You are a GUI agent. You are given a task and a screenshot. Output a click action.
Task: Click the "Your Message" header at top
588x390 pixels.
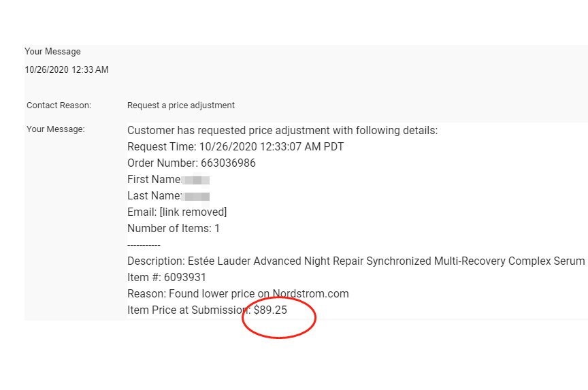tap(52, 52)
